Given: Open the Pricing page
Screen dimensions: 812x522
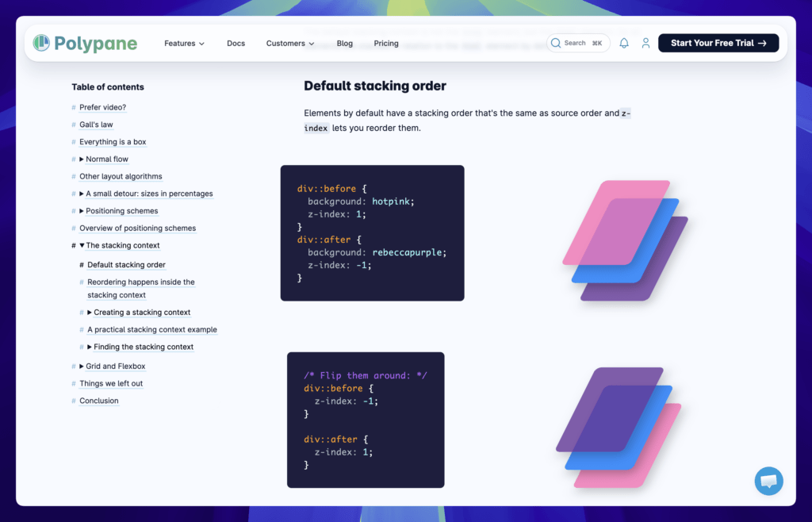Looking at the screenshot, I should [386, 44].
